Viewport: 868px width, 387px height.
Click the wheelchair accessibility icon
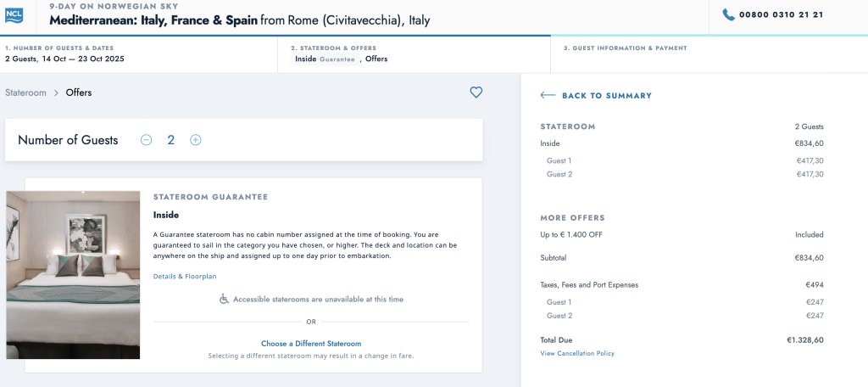[224, 299]
